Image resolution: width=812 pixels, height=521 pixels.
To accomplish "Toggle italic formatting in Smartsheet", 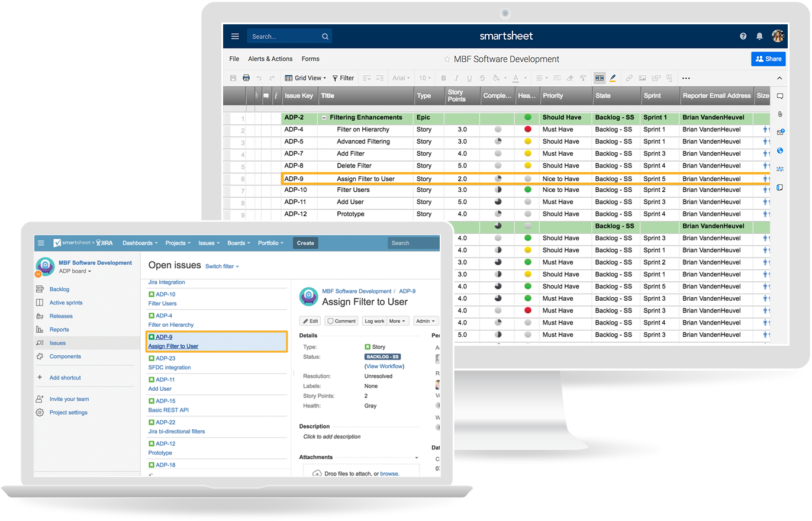I will 456,78.
